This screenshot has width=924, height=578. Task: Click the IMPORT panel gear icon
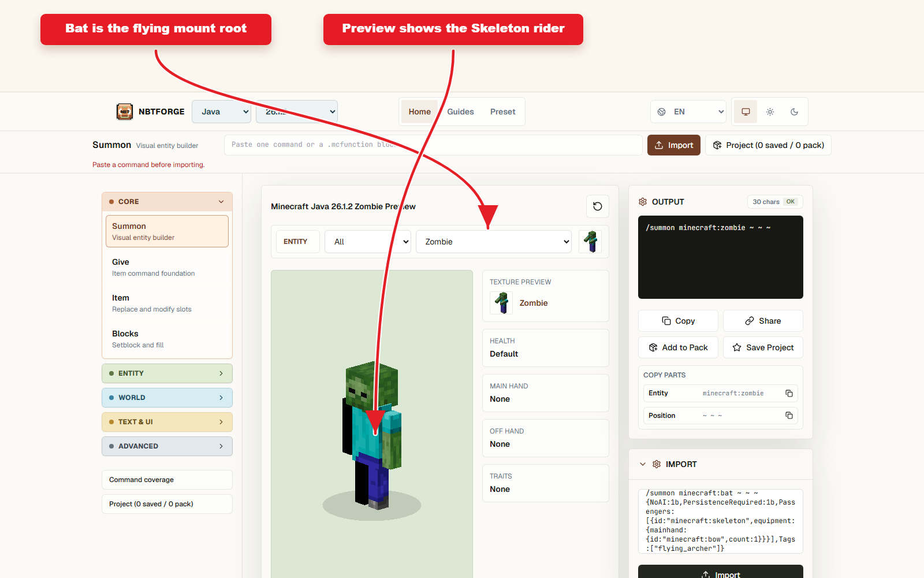click(x=657, y=464)
